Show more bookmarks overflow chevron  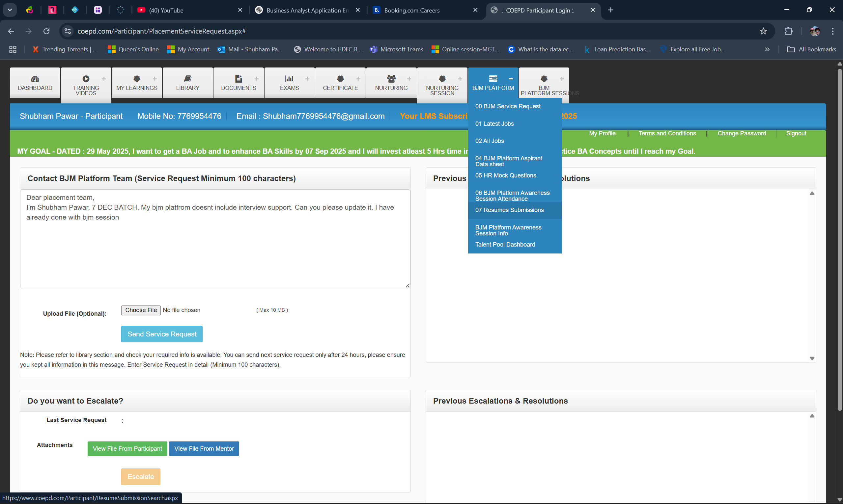[x=767, y=50]
